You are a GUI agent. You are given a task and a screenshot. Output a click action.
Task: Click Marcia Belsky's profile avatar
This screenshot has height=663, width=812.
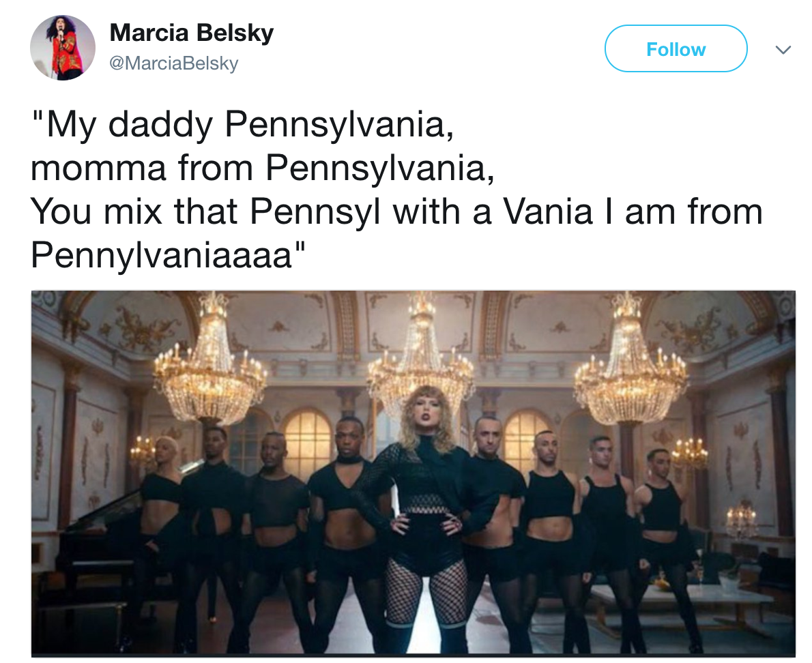pyautogui.click(x=63, y=48)
